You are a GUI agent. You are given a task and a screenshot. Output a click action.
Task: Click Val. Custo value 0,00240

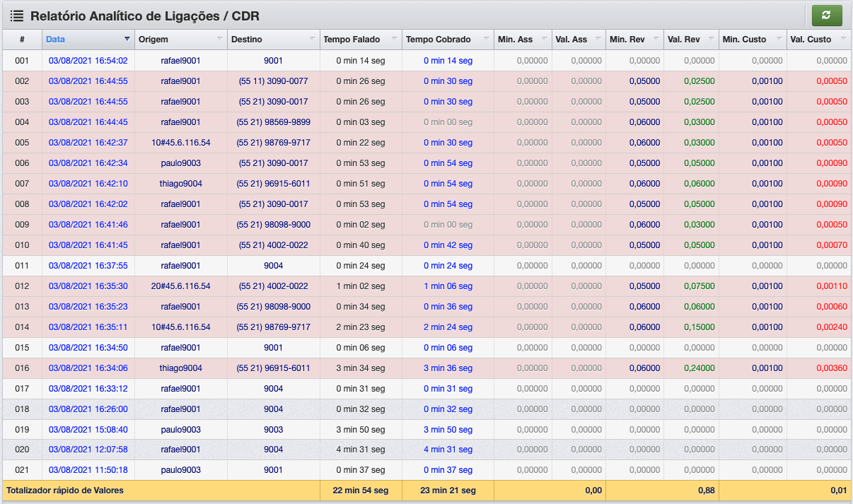click(x=832, y=327)
